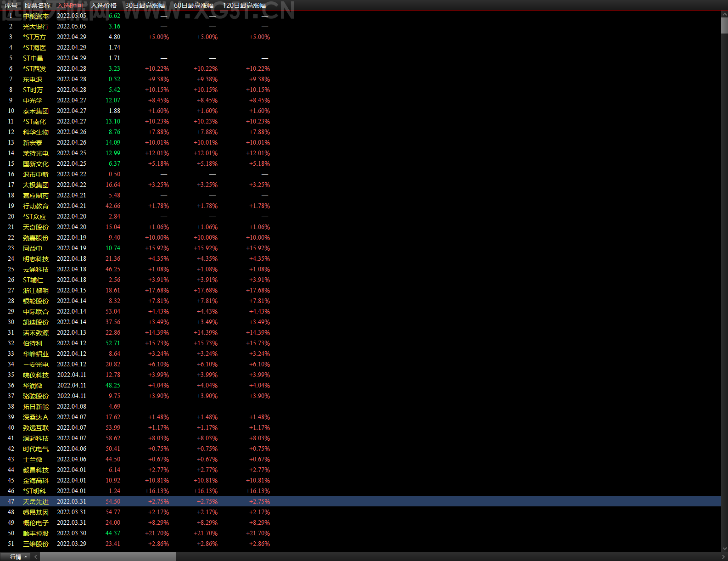Click price 44.37 in 顺丰控股 row
The height and width of the screenshot is (561, 728).
pos(113,533)
